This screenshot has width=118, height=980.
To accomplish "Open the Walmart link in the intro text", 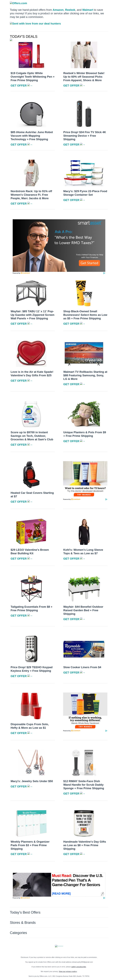I will point(88,10).
